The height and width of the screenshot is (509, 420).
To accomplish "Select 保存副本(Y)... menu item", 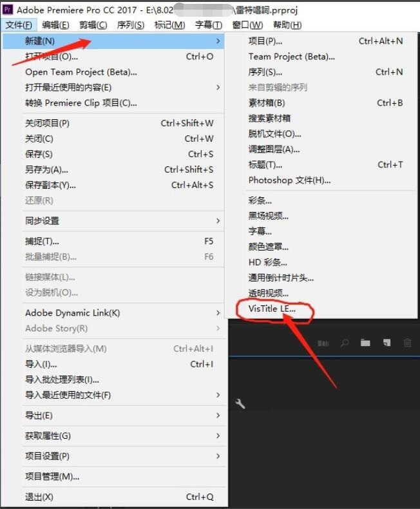I will (x=113, y=185).
